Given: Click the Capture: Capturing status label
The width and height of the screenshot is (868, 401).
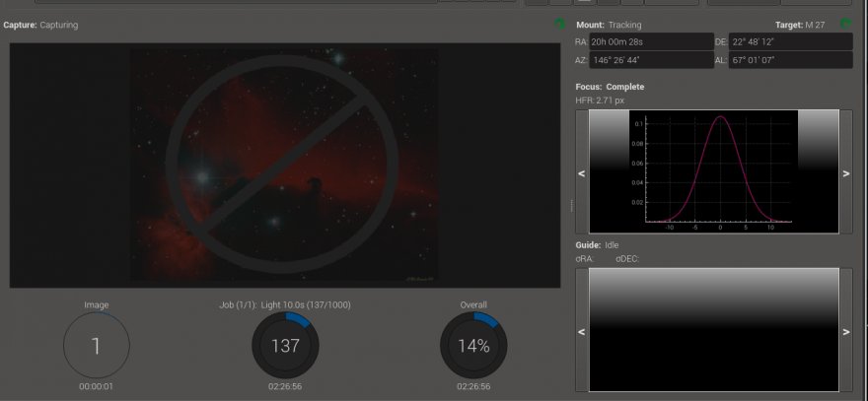Looking at the screenshot, I should point(40,25).
